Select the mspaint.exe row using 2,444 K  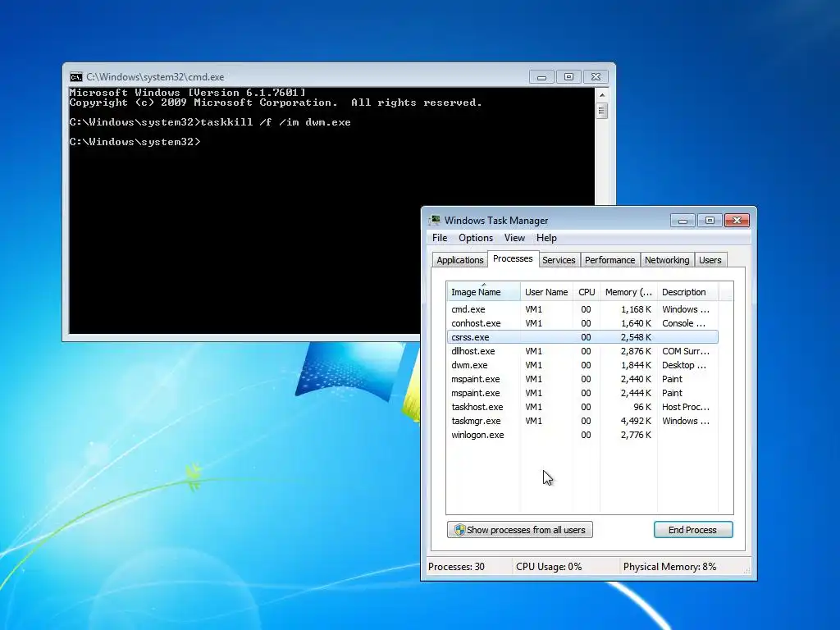(582, 393)
